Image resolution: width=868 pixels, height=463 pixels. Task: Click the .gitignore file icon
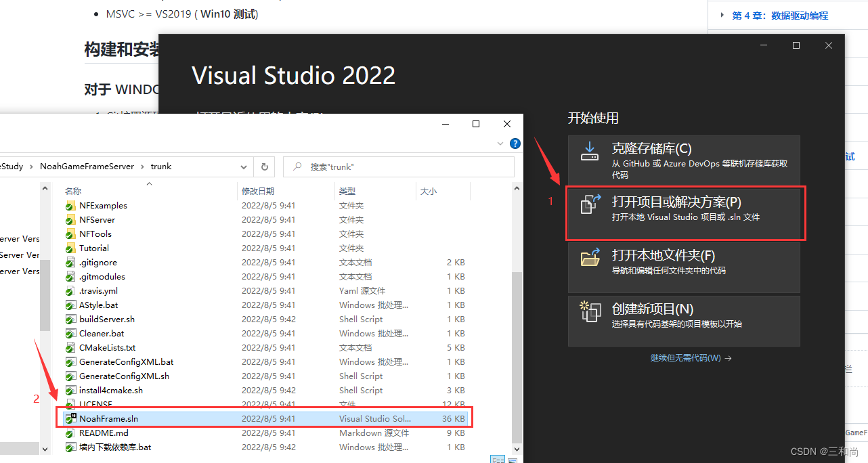click(x=70, y=263)
